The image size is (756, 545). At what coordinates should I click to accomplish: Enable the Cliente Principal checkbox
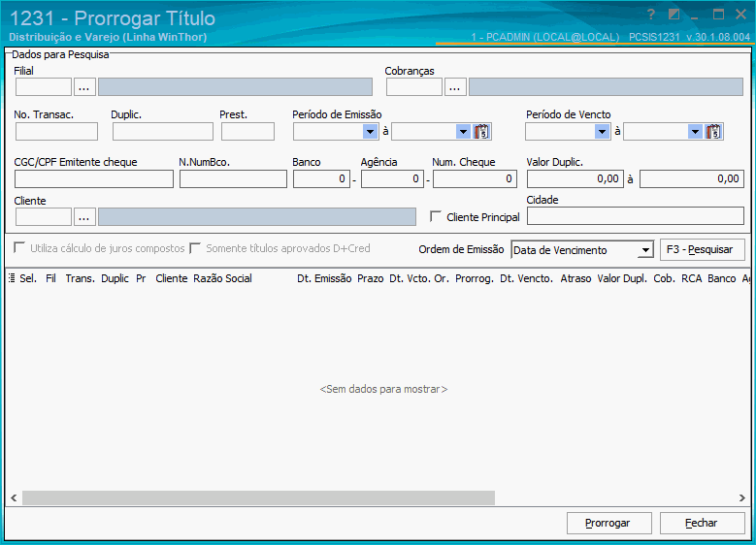(436, 217)
